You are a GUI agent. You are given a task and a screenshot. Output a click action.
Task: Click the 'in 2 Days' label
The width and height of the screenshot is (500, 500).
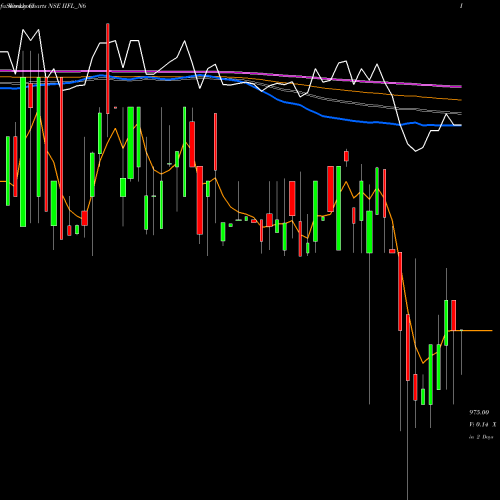pyautogui.click(x=481, y=437)
